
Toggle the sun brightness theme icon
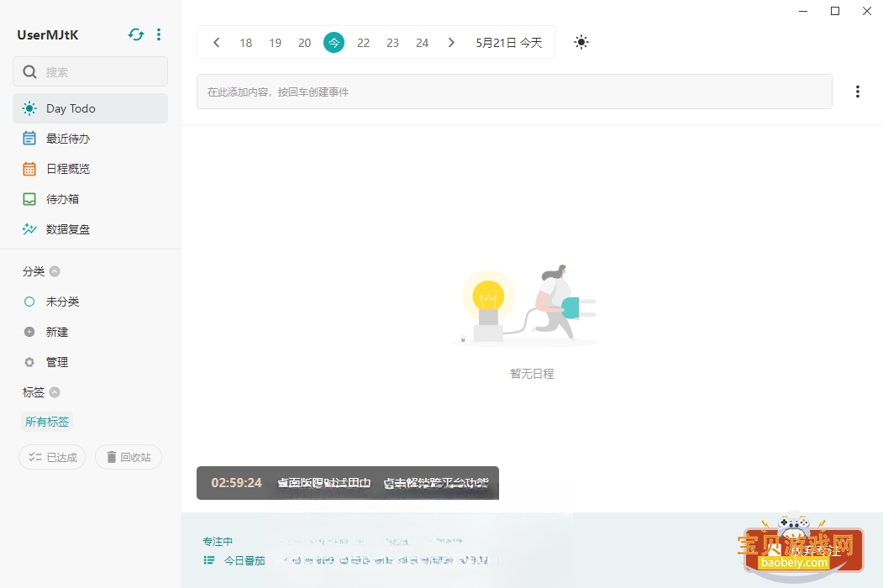pyautogui.click(x=581, y=42)
